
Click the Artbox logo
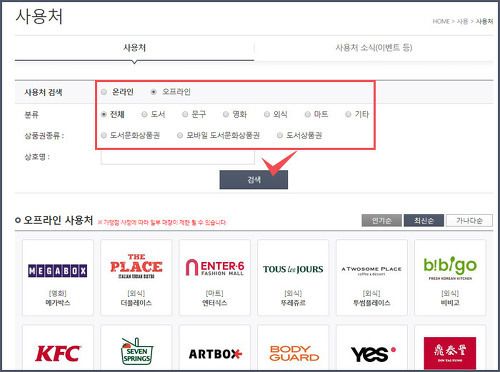[215, 354]
